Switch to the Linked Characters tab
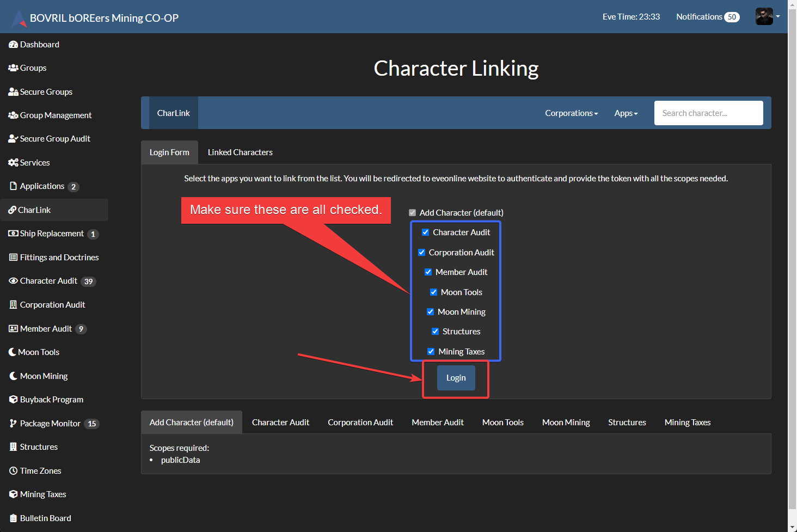The image size is (797, 532). click(x=240, y=152)
